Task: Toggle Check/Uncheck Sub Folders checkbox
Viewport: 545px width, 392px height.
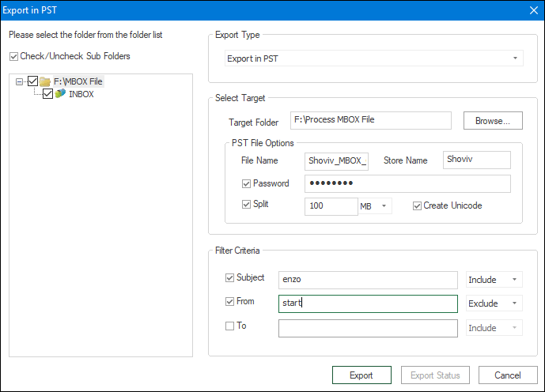Action: 13,56
